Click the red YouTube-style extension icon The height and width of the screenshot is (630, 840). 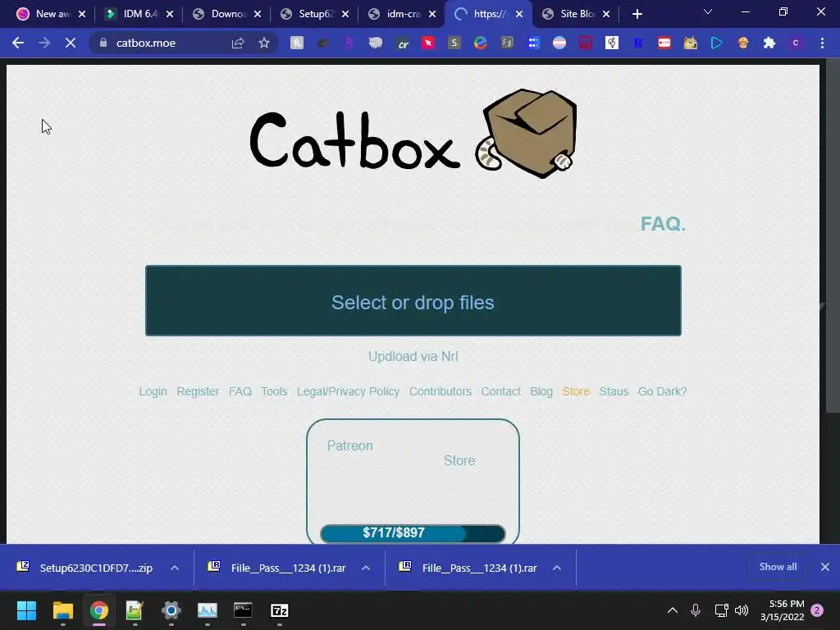[x=664, y=43]
